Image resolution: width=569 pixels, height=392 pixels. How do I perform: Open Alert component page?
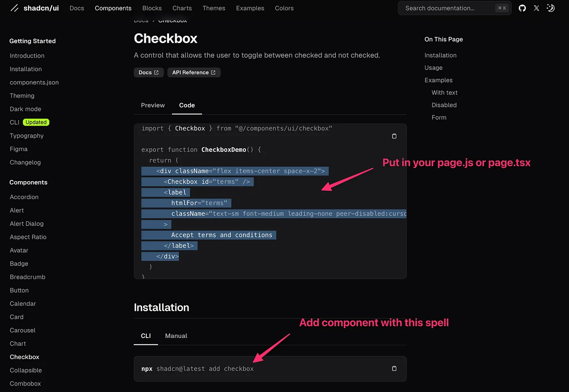coord(17,210)
